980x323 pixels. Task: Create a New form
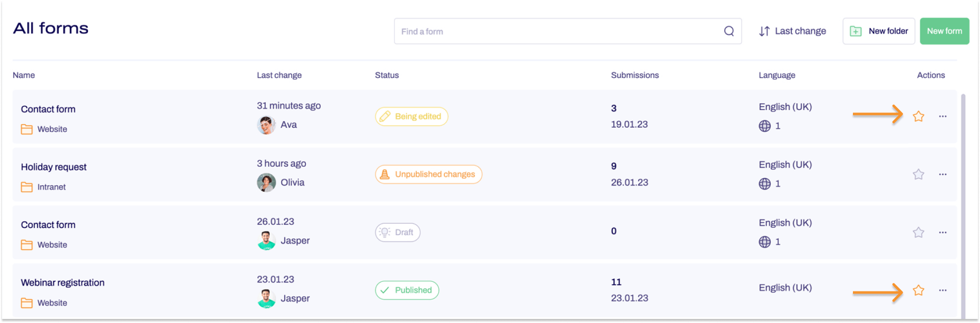(944, 32)
